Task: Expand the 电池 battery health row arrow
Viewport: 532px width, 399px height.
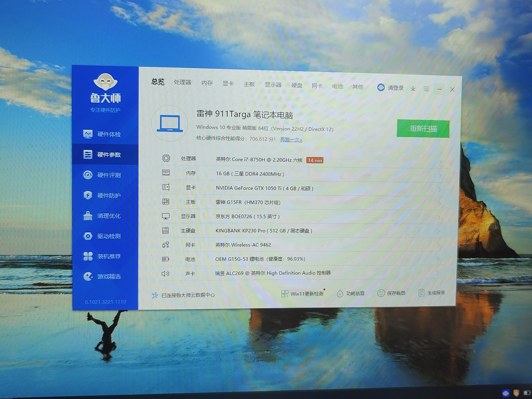Action: 437,259
